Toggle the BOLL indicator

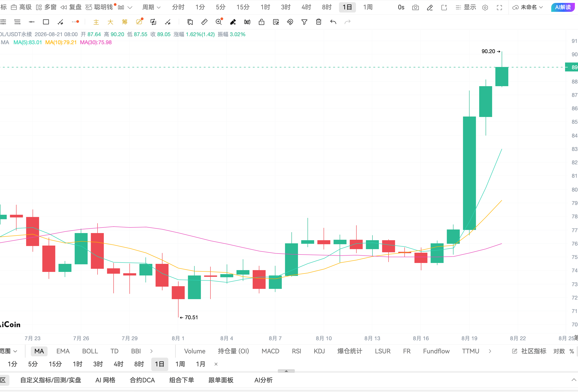point(90,351)
